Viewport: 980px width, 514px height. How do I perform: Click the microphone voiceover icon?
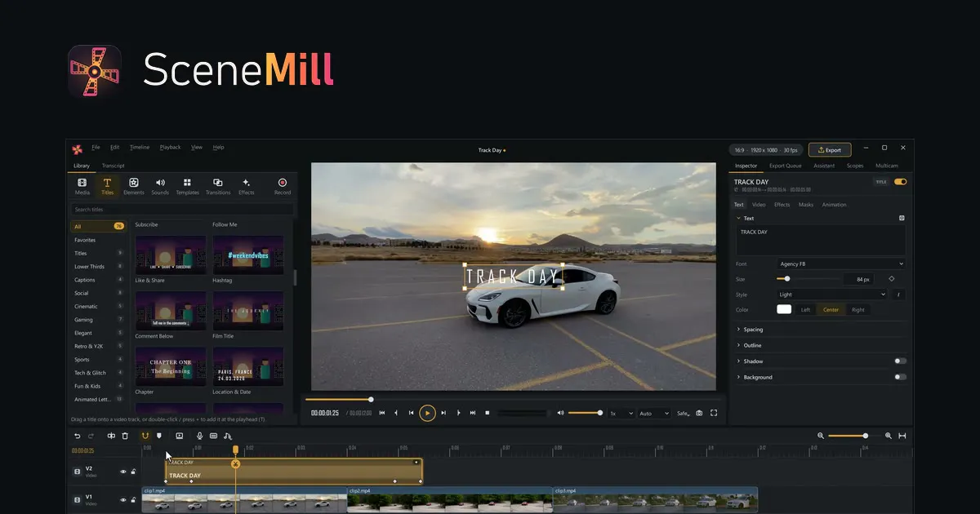click(199, 436)
